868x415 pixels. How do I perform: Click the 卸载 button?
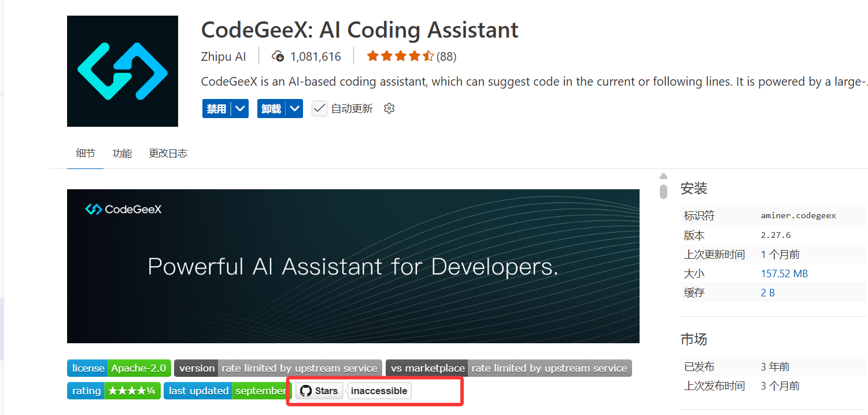[x=271, y=108]
